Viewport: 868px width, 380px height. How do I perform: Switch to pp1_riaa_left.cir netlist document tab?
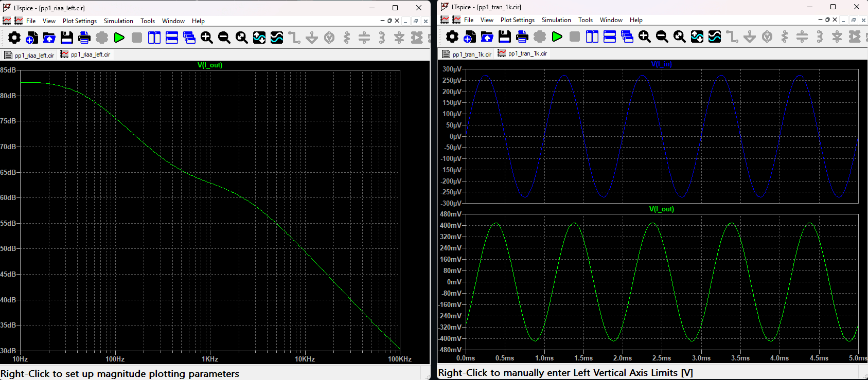29,55
